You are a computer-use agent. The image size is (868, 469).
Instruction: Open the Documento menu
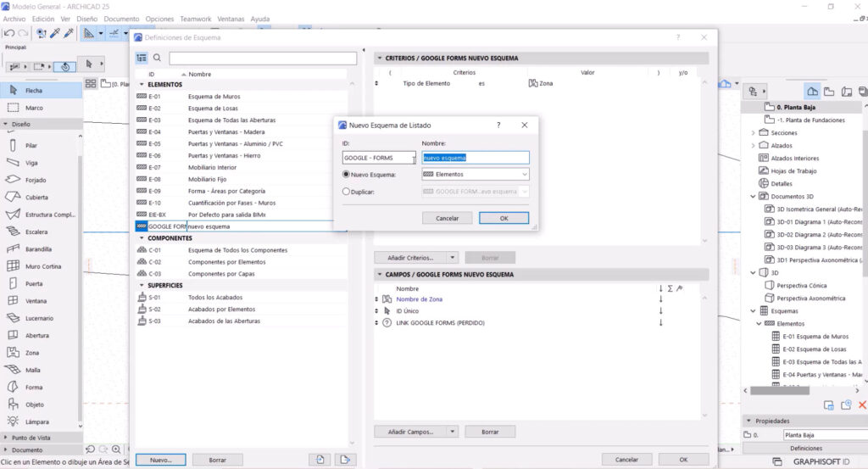coord(121,19)
